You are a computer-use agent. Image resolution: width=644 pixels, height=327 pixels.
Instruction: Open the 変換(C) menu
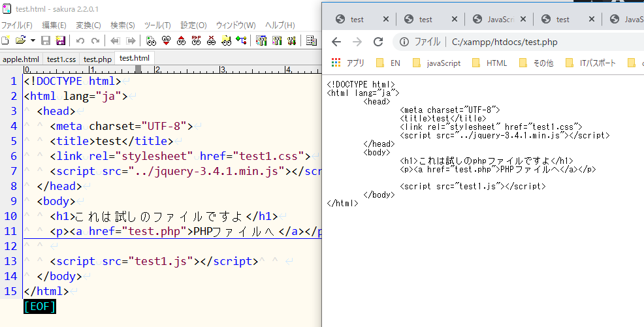88,25
